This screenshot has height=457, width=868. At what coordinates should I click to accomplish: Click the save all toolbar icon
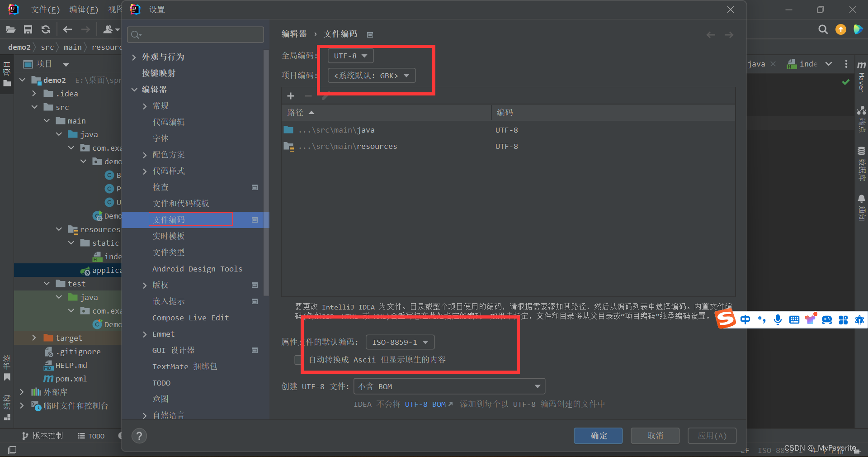[28, 29]
